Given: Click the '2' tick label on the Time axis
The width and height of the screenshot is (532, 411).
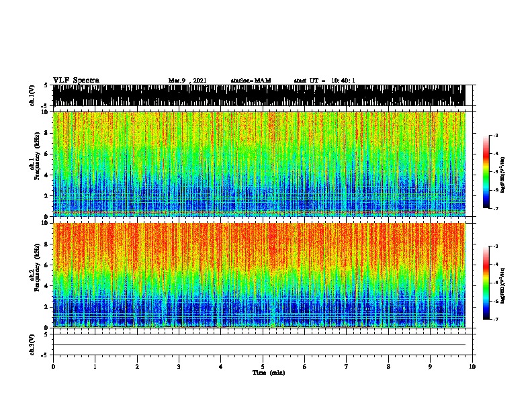Looking at the screenshot, I should [137, 366].
